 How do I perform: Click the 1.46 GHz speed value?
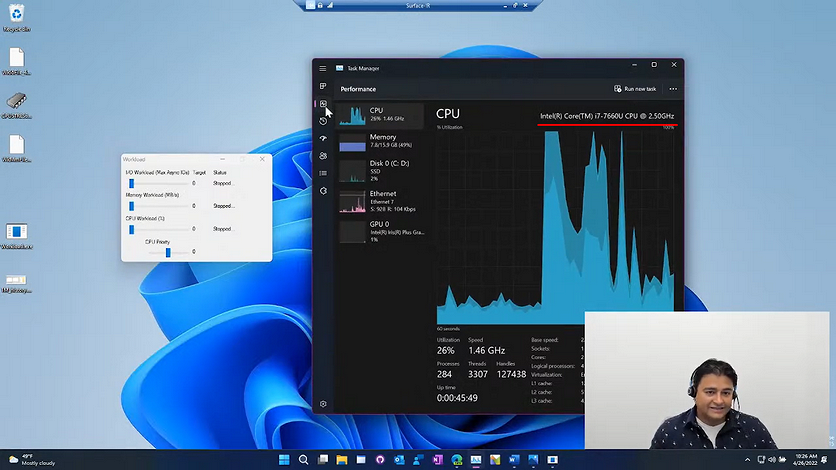click(x=486, y=351)
